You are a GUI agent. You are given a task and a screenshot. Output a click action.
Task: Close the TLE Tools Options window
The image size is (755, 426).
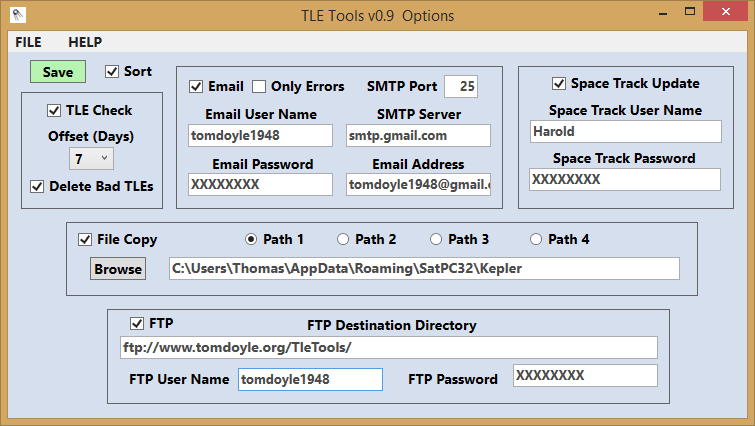725,12
